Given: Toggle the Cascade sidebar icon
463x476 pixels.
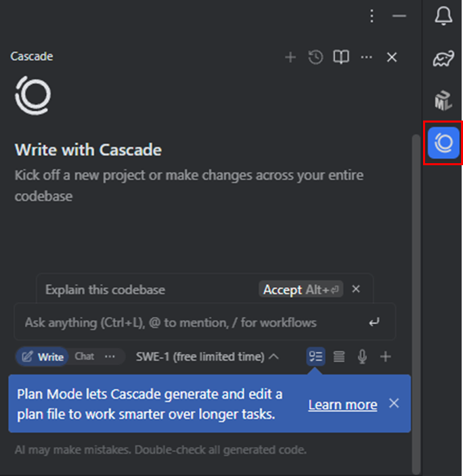Looking at the screenshot, I should tap(443, 143).
